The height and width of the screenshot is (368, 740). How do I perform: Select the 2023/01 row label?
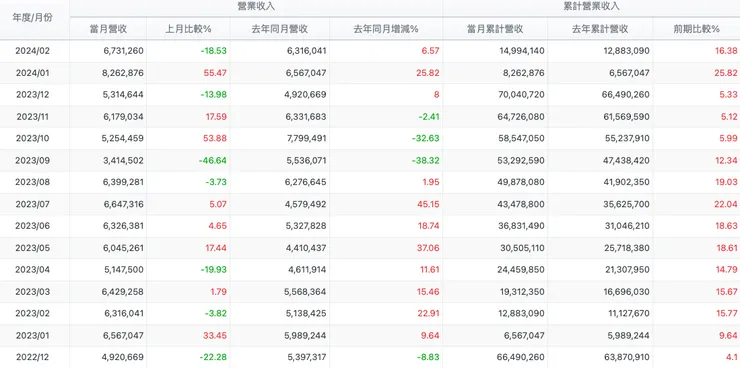point(33,335)
